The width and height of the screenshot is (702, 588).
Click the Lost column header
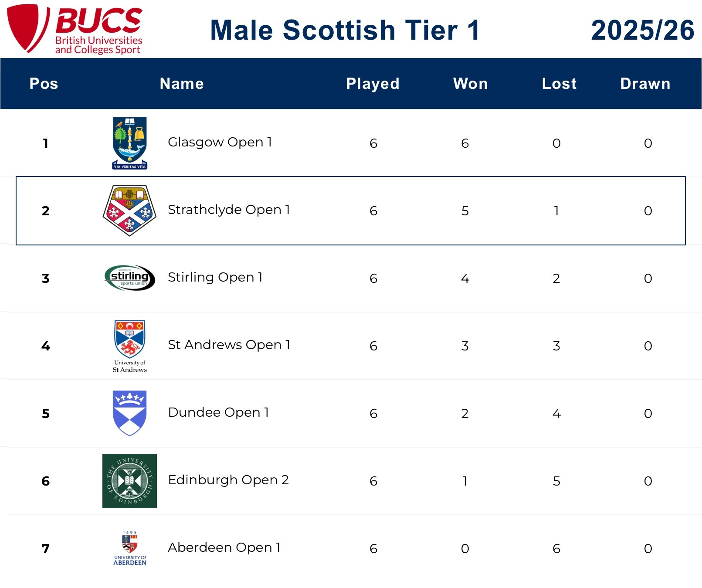click(x=559, y=84)
